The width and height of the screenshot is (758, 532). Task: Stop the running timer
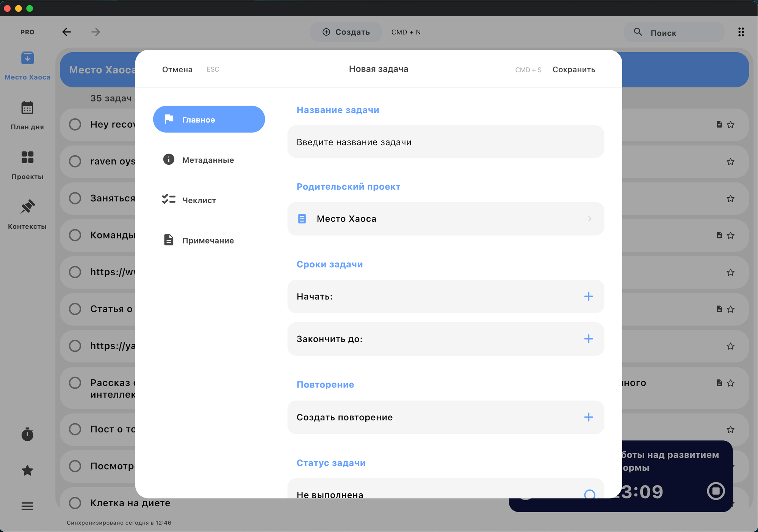[716, 491]
